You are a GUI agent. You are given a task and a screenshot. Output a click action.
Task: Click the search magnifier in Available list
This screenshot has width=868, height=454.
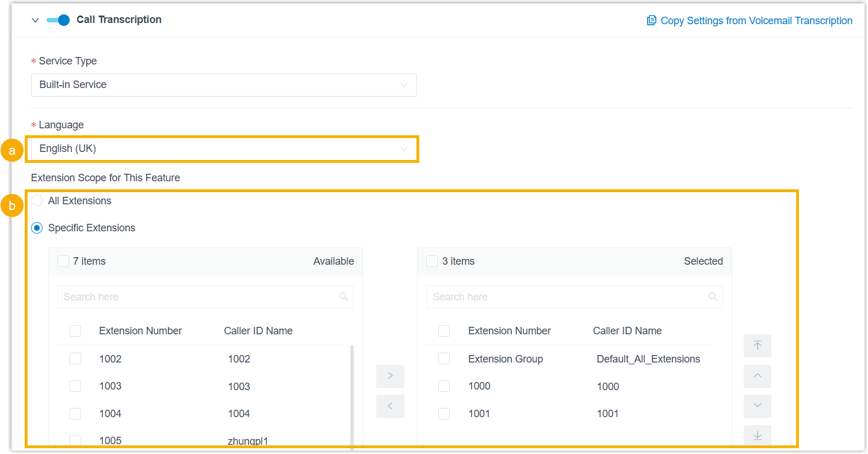coord(344,297)
